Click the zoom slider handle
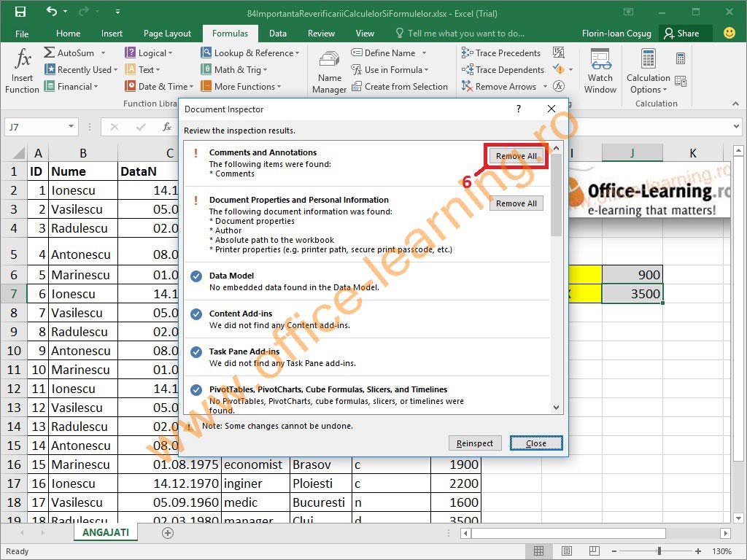The height and width of the screenshot is (560, 747). point(659,551)
